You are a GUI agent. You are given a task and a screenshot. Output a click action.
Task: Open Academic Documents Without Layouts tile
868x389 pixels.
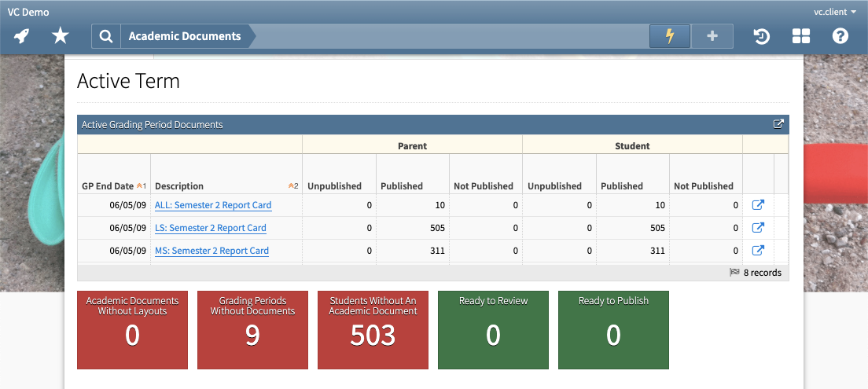click(x=132, y=330)
